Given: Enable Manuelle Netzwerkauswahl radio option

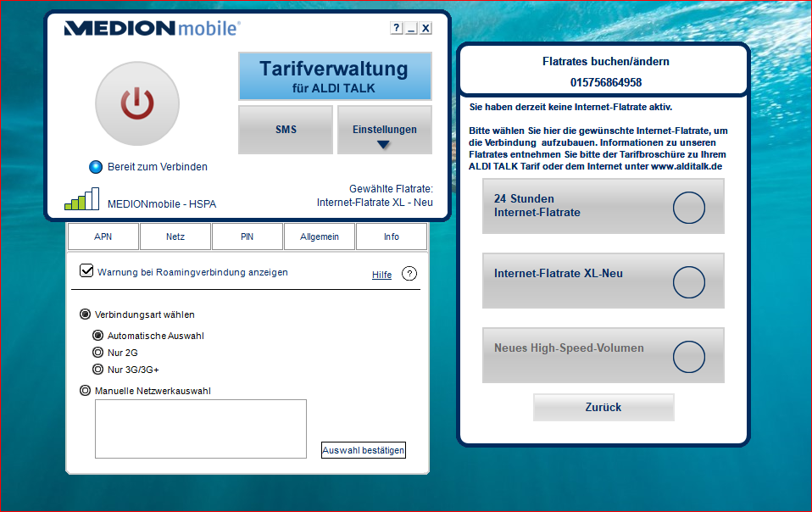Looking at the screenshot, I should (85, 391).
